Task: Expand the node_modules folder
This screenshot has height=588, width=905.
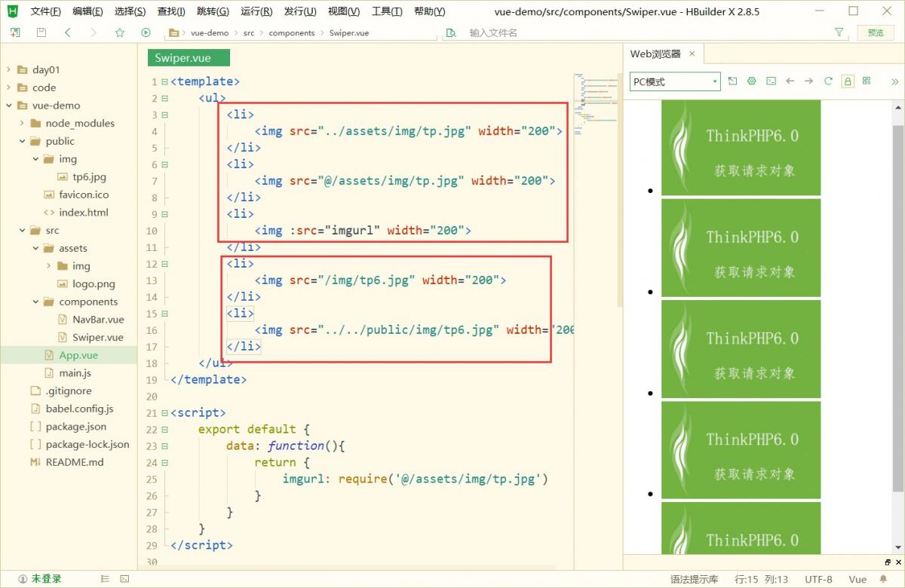Action: (22, 123)
